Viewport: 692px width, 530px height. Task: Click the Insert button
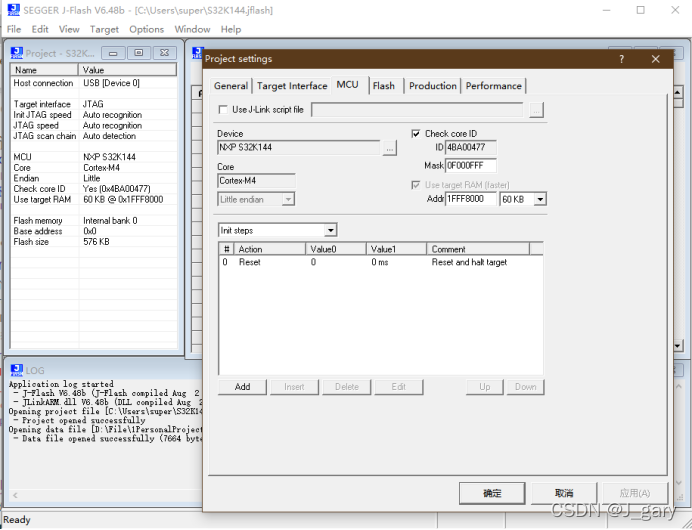pos(294,387)
